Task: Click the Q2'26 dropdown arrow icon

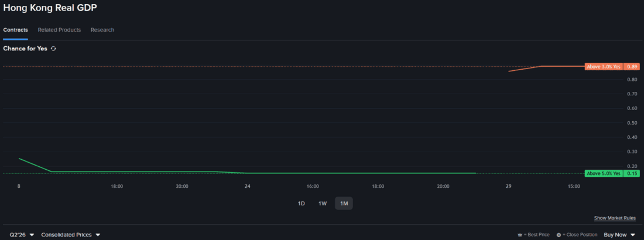Action: [x=32, y=235]
